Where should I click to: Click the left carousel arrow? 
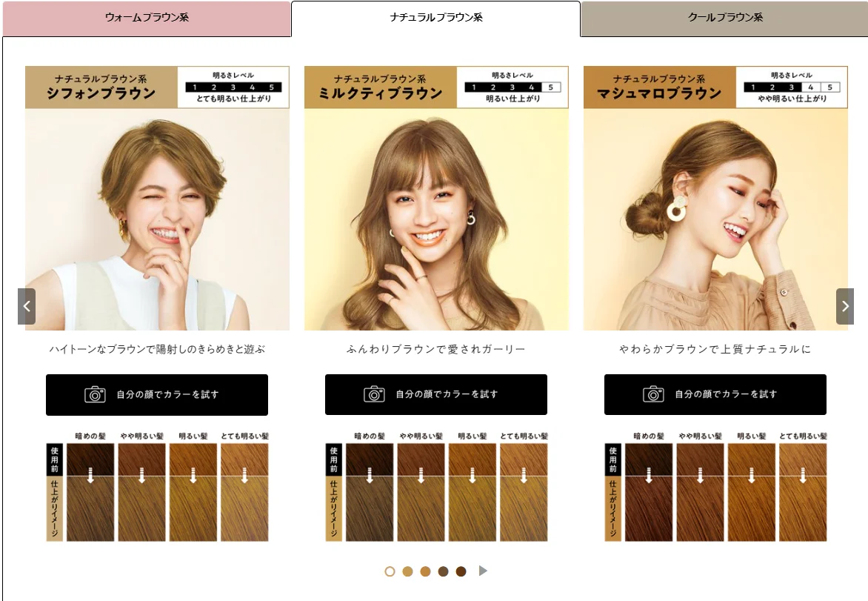tap(27, 306)
